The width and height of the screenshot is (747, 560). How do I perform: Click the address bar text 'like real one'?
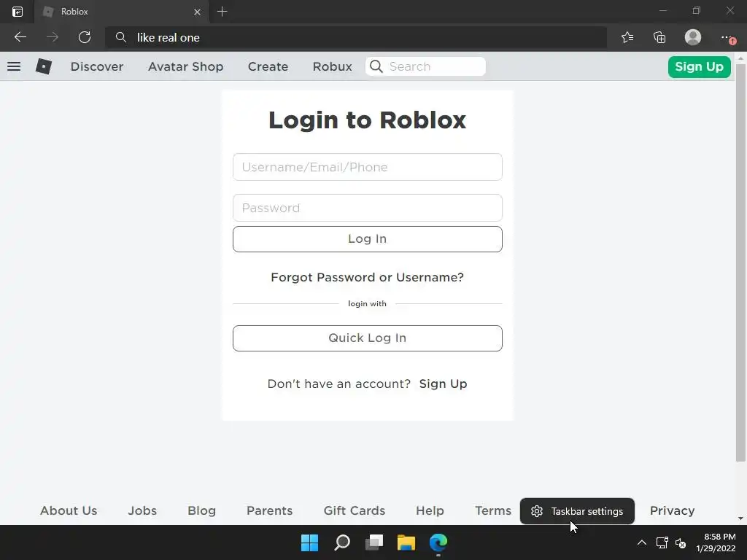[x=169, y=38]
